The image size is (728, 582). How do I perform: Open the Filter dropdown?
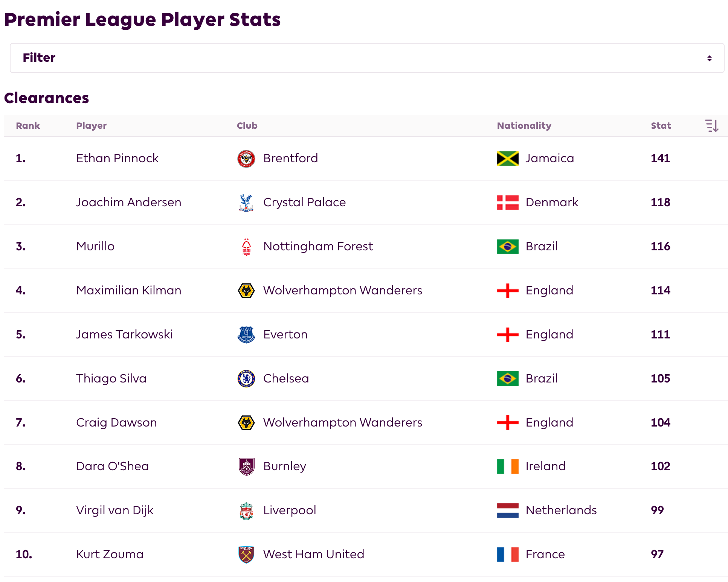pyautogui.click(x=367, y=58)
